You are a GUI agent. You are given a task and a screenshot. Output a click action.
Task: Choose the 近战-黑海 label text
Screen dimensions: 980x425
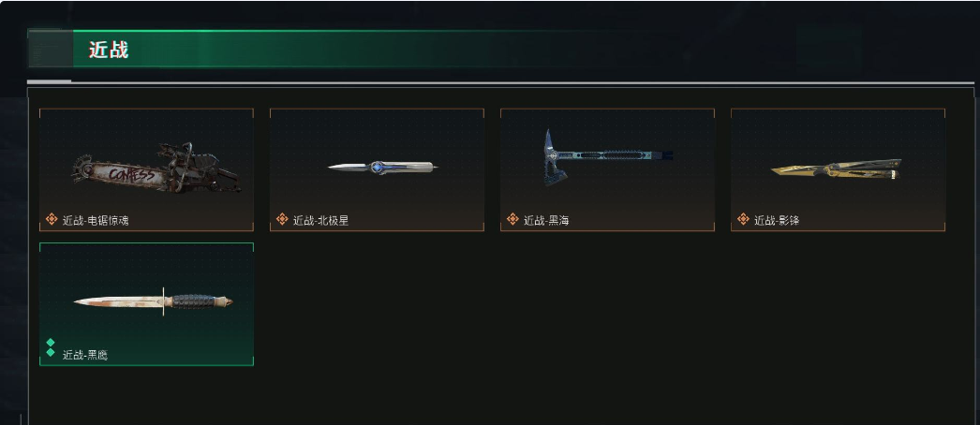pyautogui.click(x=546, y=220)
